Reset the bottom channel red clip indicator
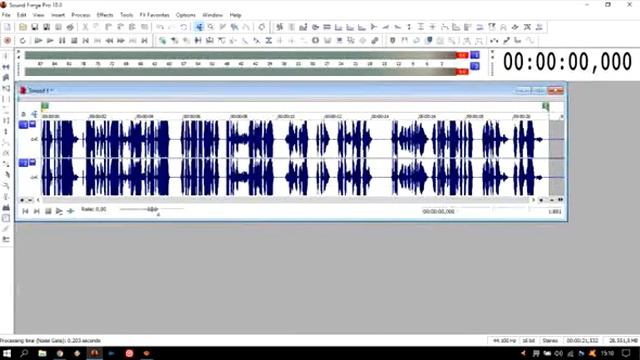 [x=462, y=72]
